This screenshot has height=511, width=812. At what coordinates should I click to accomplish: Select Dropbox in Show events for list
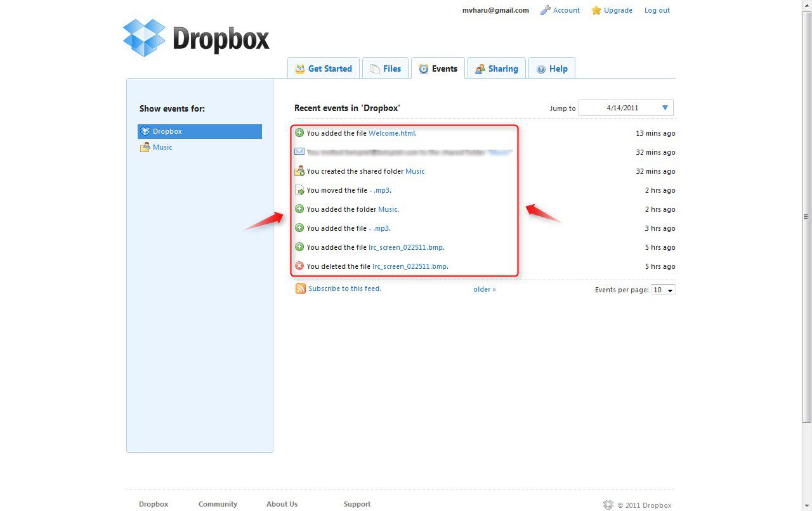click(x=200, y=131)
